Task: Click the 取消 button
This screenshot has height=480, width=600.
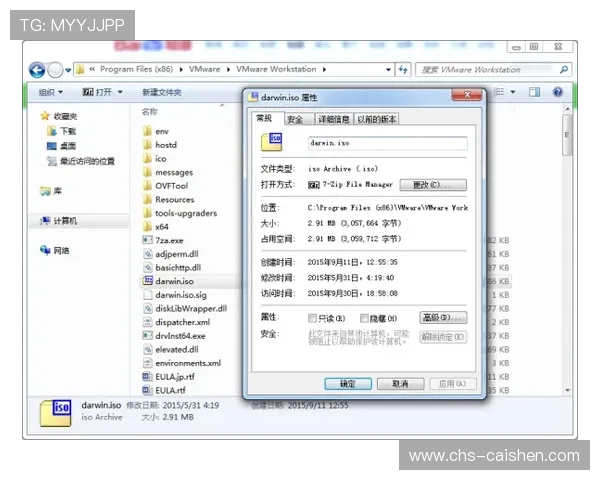Action: (x=400, y=384)
